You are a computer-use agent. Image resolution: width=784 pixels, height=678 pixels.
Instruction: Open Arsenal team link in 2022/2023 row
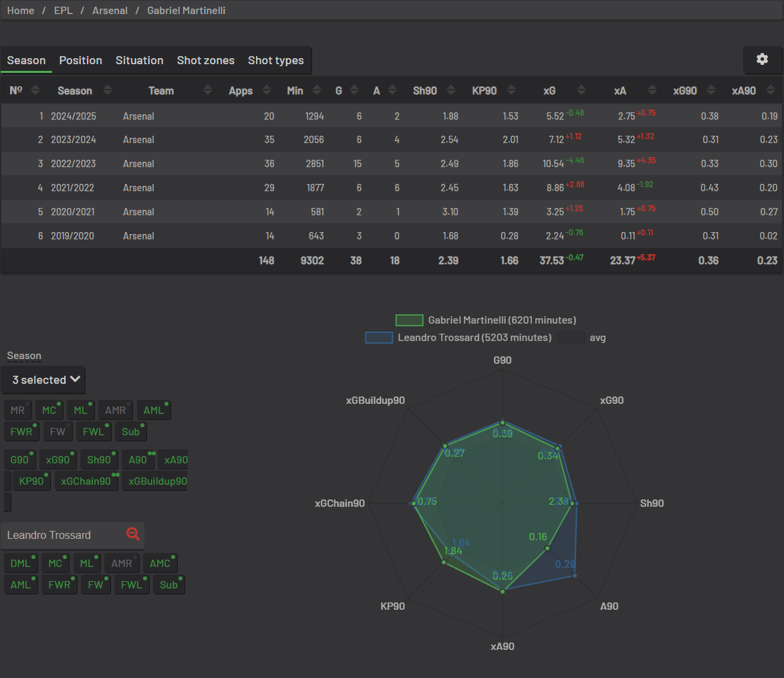point(138,164)
